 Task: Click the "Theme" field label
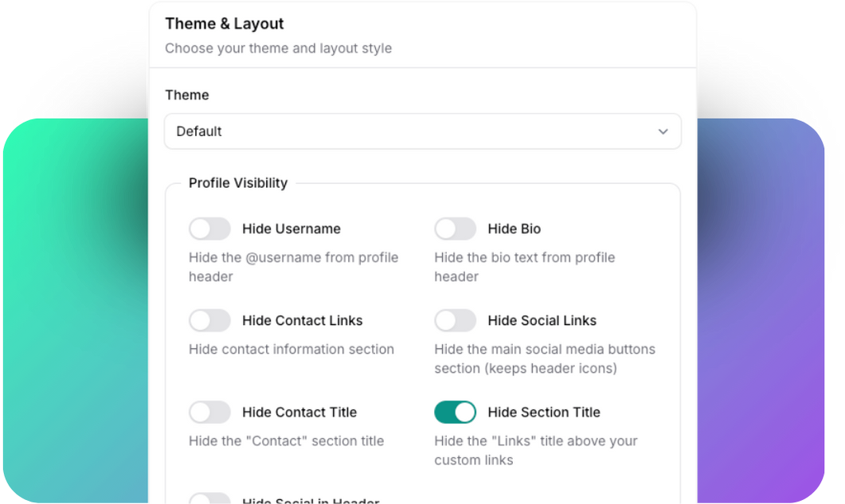186,95
